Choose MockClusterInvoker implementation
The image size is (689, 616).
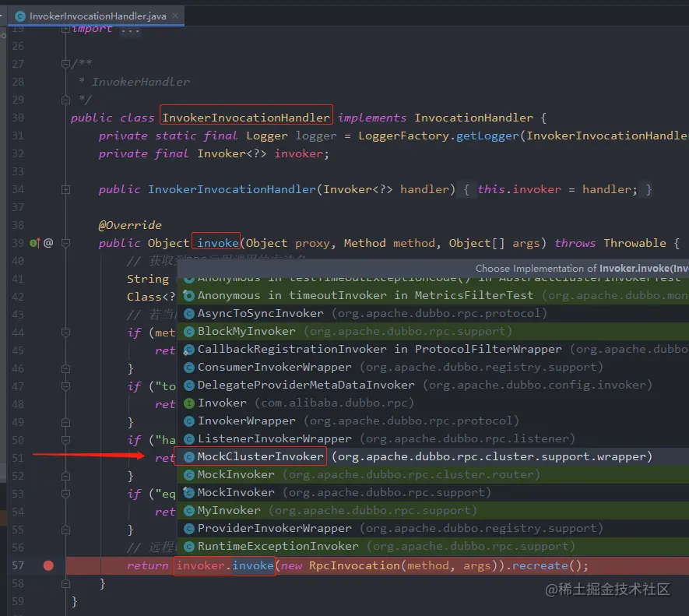click(x=433, y=457)
